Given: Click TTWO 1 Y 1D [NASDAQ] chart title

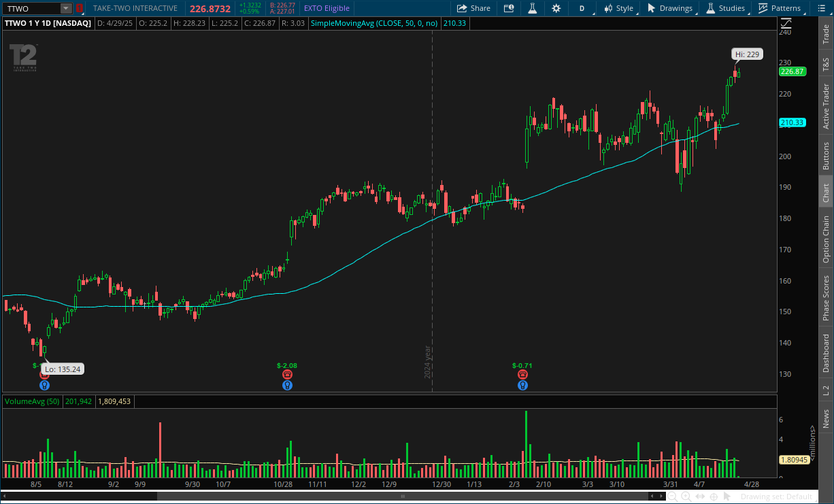Looking at the screenshot, I should click(x=48, y=23).
